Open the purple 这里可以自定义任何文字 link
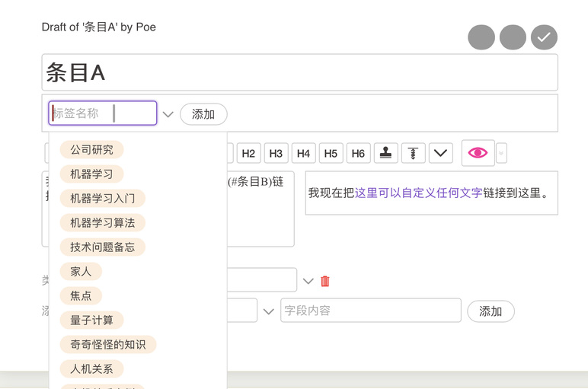This screenshot has width=588, height=389. [418, 193]
